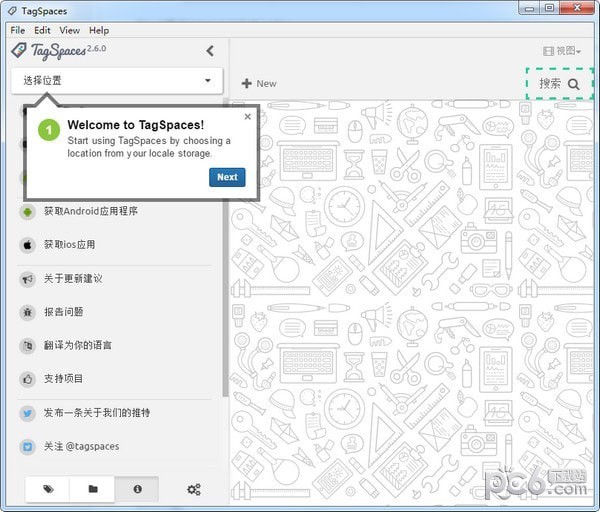This screenshot has width=600, height=512.
Task: Maximize the TagSpaces window
Action: 549,8
